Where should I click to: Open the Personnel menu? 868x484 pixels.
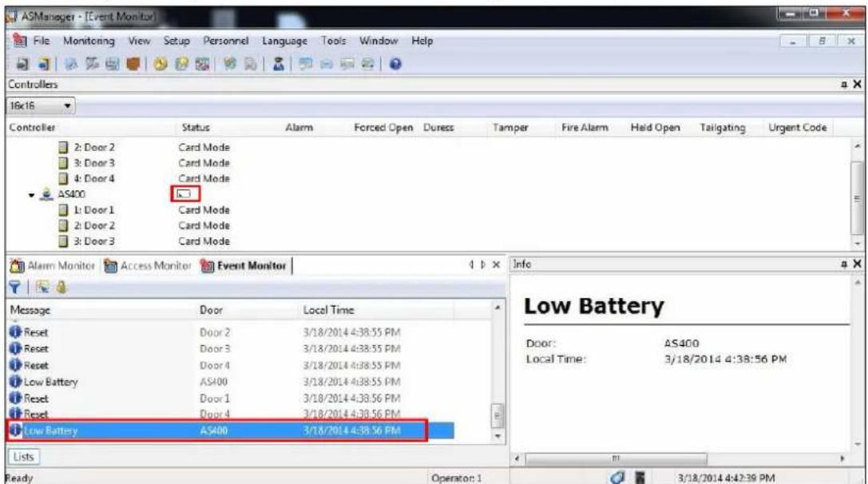pos(225,41)
